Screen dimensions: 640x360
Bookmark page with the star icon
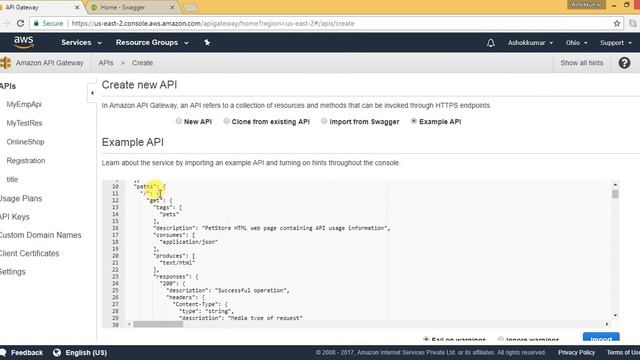click(617, 24)
